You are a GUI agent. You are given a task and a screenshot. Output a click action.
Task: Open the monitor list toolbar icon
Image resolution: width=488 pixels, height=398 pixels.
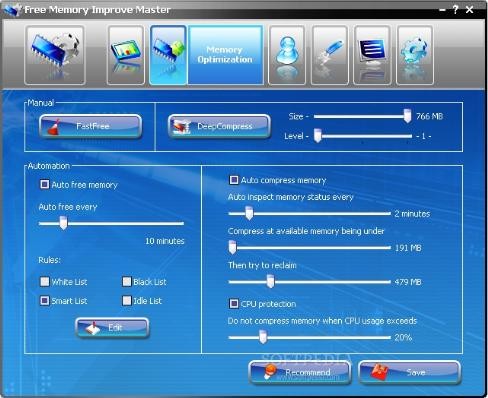[372, 55]
